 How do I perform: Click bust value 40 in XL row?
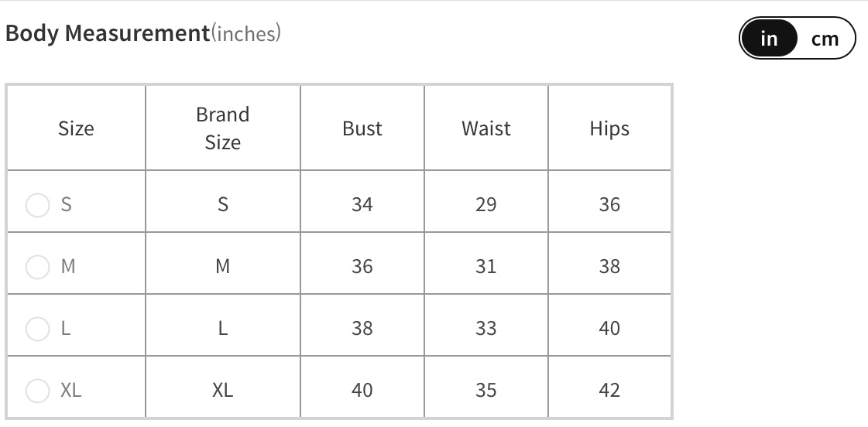click(362, 391)
